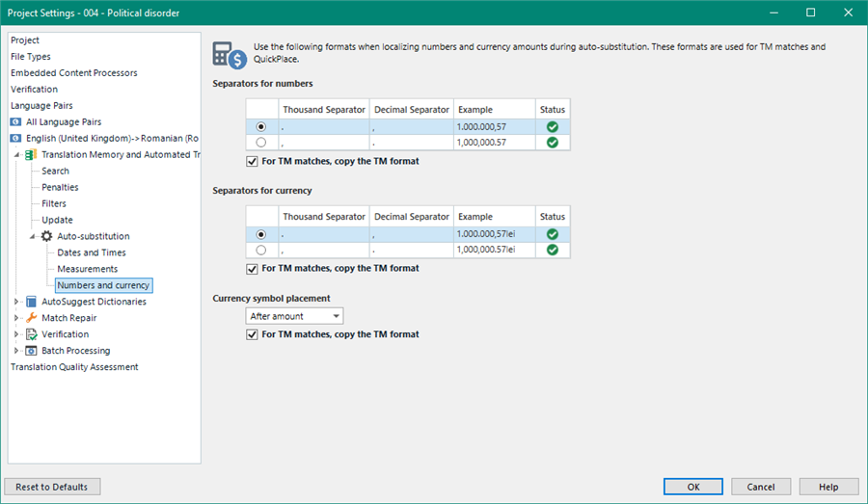The height and width of the screenshot is (504, 868).
Task: Toggle copy TM format checkbox under currency separators
Action: pos(252,269)
